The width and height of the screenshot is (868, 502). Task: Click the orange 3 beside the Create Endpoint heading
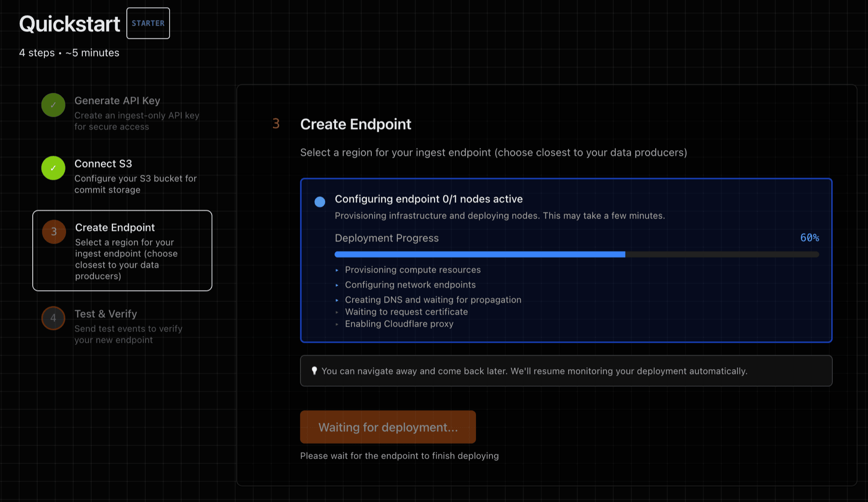[276, 124]
